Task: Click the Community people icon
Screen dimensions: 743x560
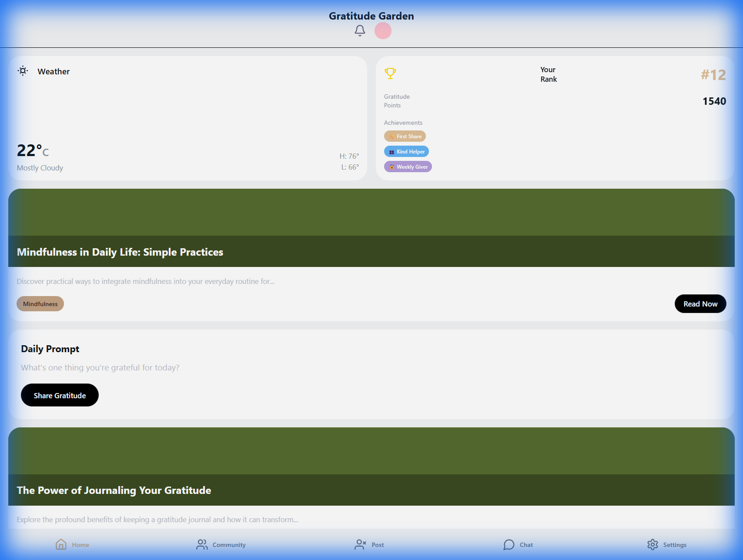Action: point(202,544)
